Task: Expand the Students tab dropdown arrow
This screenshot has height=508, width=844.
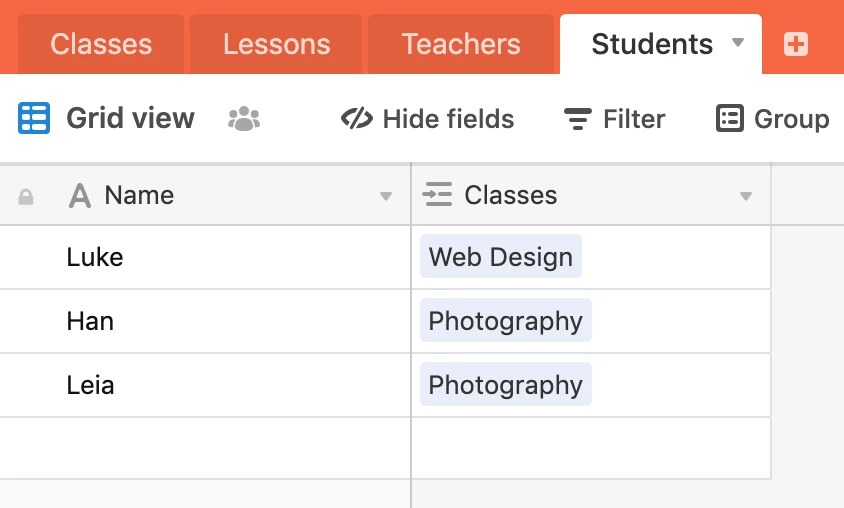Action: click(738, 43)
